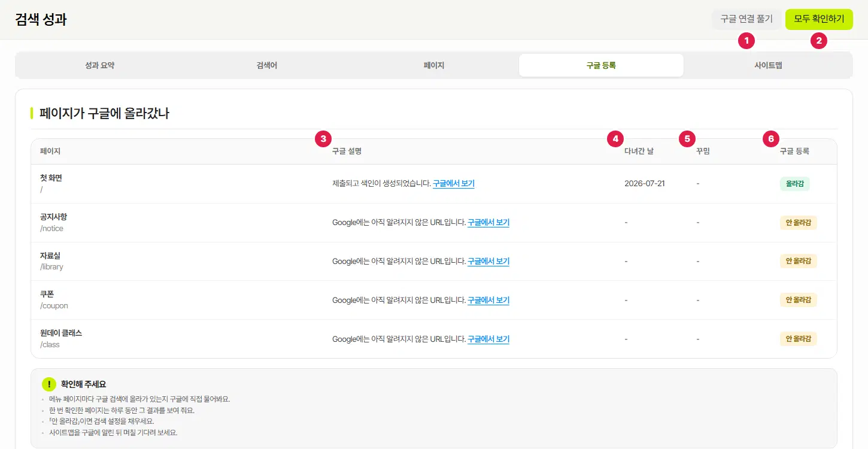
Task: Click the 확인해 주세요 notice title
Action: (83, 384)
